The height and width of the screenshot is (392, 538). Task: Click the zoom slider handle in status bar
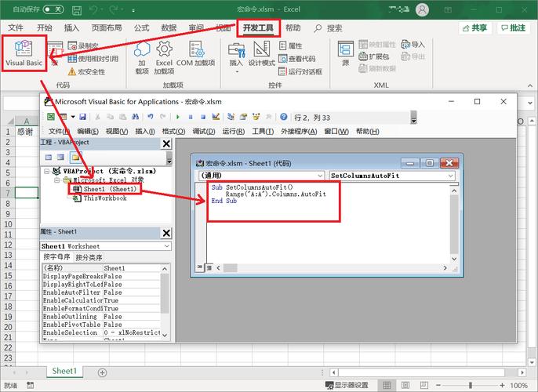pyautogui.click(x=471, y=385)
